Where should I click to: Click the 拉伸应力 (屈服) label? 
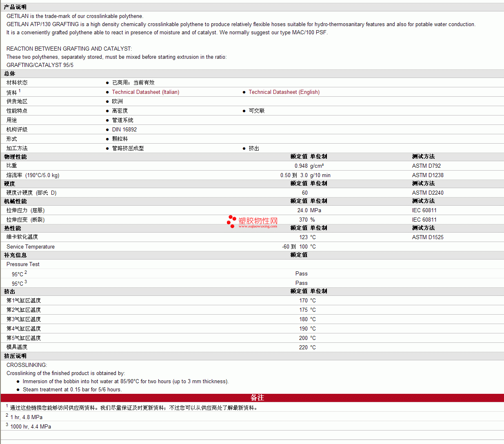pos(26,210)
